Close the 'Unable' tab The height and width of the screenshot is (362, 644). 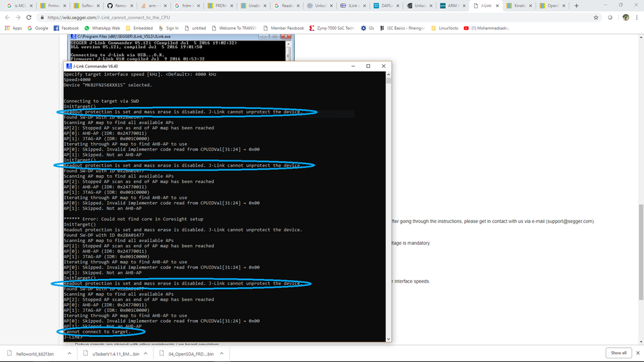264,6
